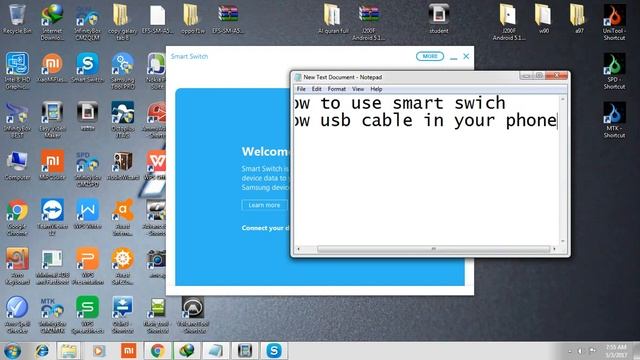The height and width of the screenshot is (360, 640).
Task: Launch Google Chrome desktop shortcut
Action: (x=17, y=217)
